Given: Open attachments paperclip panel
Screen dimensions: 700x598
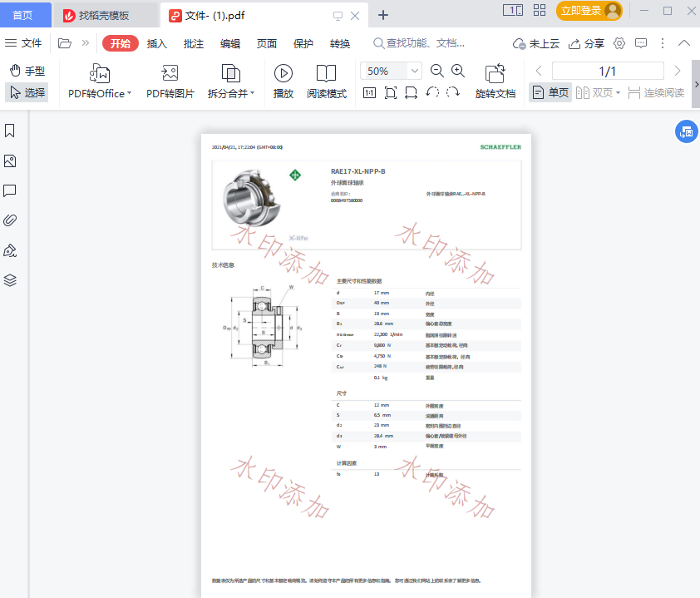Looking at the screenshot, I should (x=10, y=220).
